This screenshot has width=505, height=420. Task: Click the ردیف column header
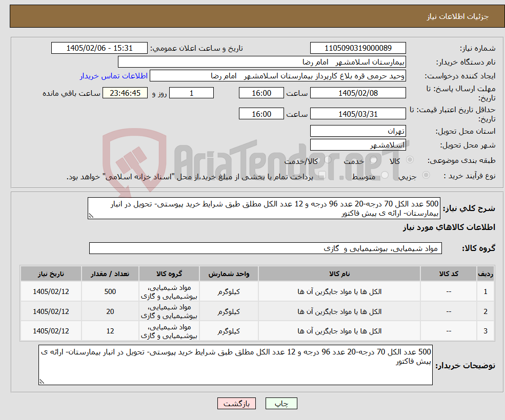pos(486,274)
